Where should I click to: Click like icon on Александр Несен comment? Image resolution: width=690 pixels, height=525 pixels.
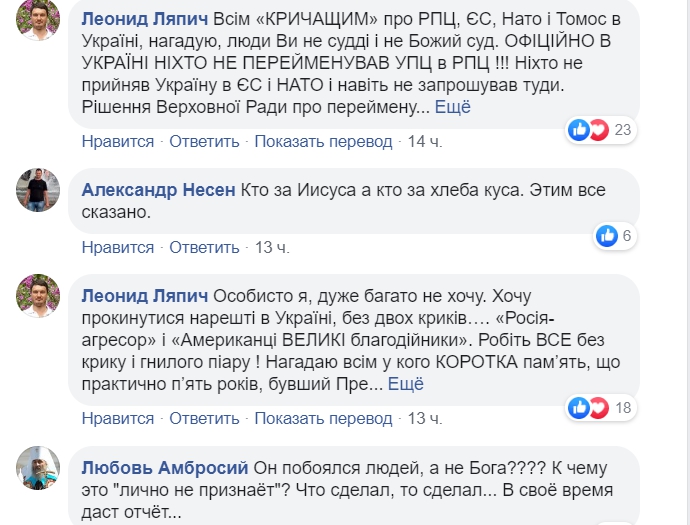(606, 236)
